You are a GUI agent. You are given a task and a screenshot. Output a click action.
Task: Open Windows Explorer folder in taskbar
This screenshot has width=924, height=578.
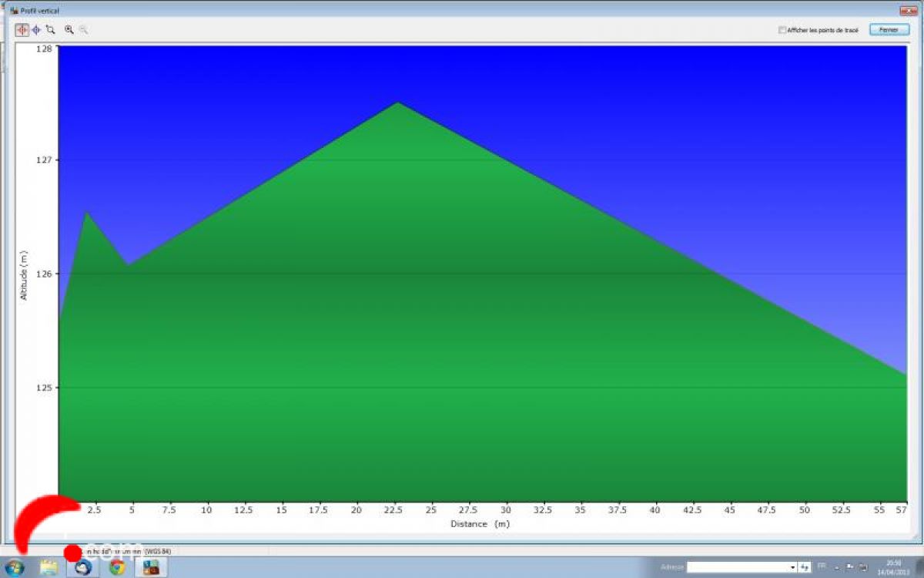[x=49, y=568]
